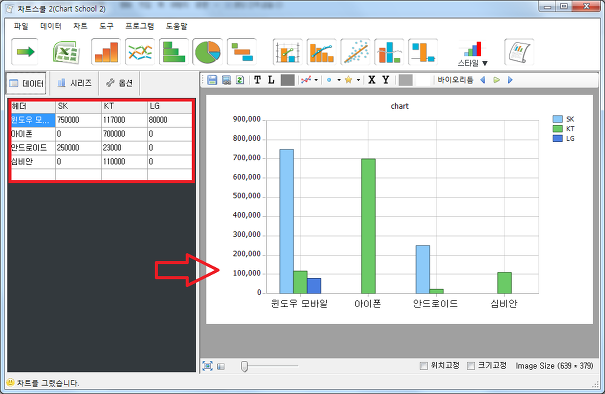The width and height of the screenshot is (605, 394).
Task: Click the light gray color swatch after Y
Action: (x=405, y=80)
